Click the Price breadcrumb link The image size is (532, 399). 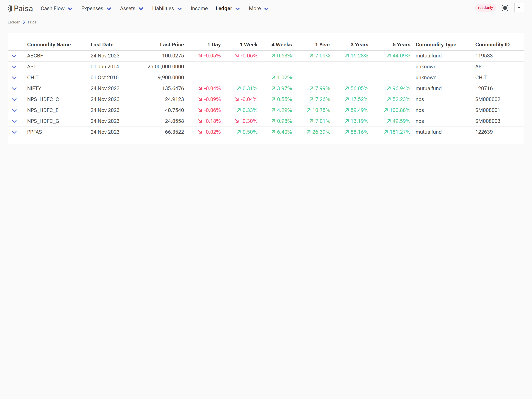click(32, 22)
